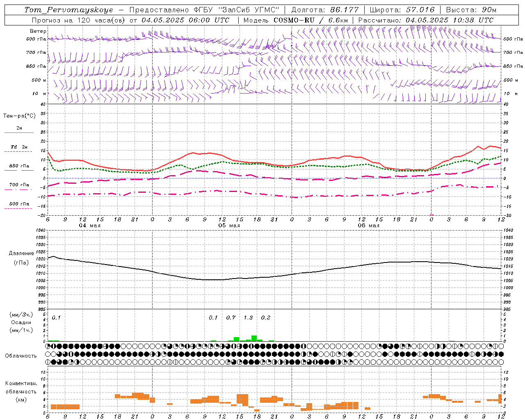Click the 06 мая date label
This screenshot has height=420, width=525.
pos(368,226)
